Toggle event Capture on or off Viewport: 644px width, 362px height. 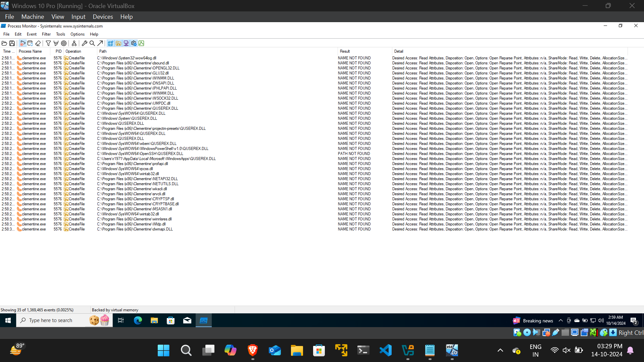pos(22,43)
